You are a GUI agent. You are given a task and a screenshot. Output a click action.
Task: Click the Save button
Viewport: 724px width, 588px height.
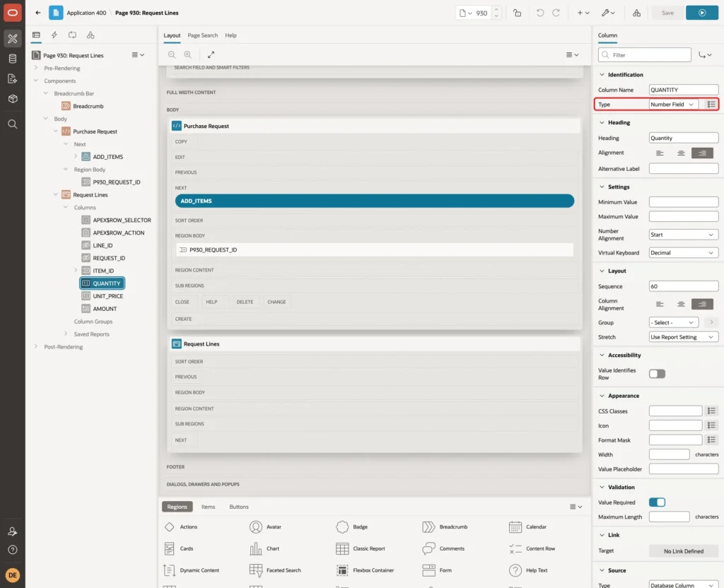point(667,13)
